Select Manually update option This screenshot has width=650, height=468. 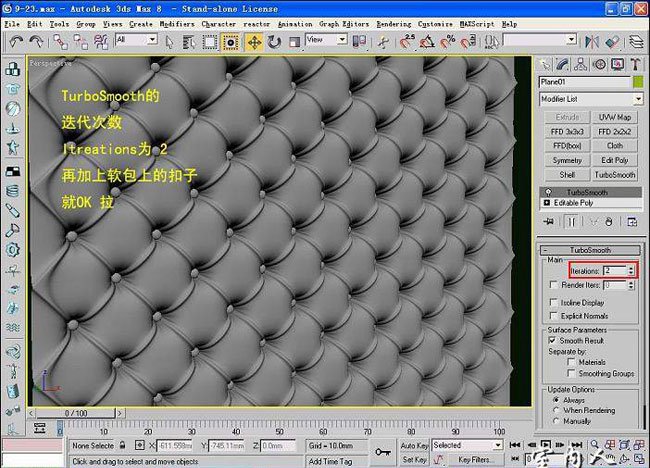pos(556,421)
